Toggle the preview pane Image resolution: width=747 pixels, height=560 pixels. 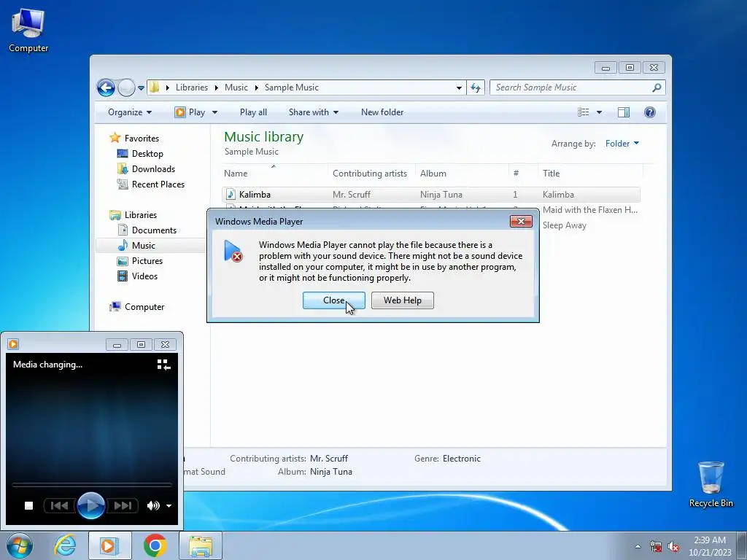pyautogui.click(x=624, y=112)
